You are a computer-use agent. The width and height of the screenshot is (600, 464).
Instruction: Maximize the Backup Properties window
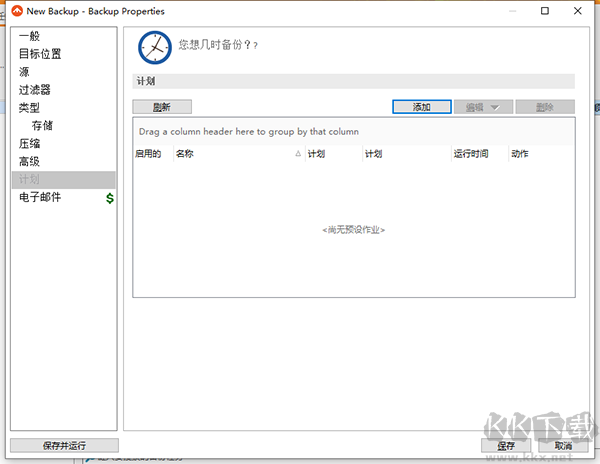click(x=545, y=11)
